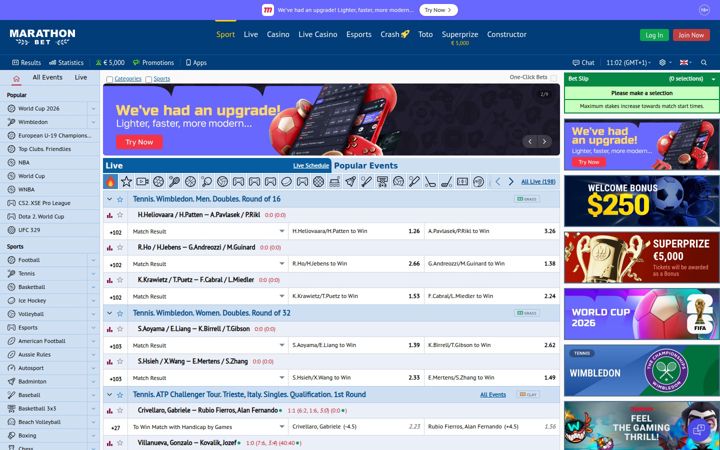Image resolution: width=720 pixels, height=450 pixels.
Task: Select the fire icon for popular live events
Action: click(111, 182)
